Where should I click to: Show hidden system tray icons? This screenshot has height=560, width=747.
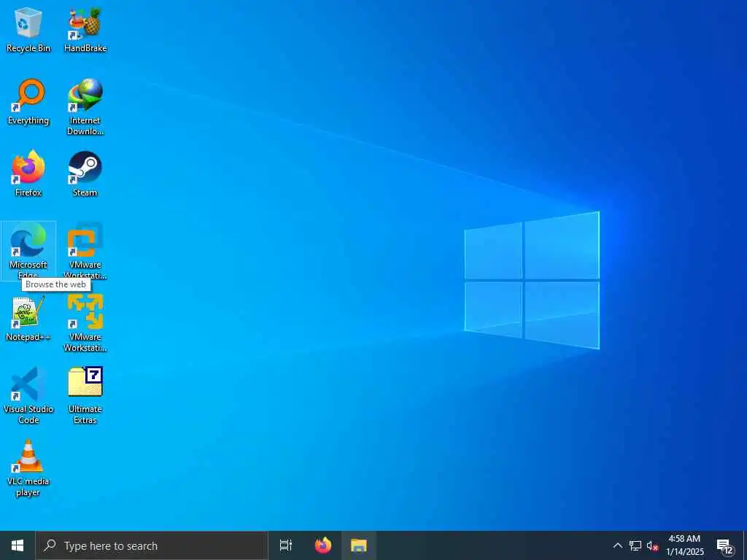617,545
